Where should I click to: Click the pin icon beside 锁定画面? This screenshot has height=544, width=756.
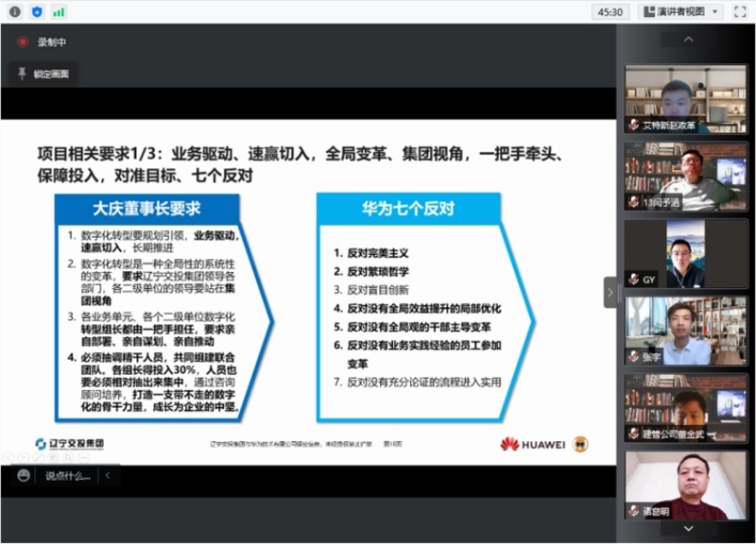22,74
